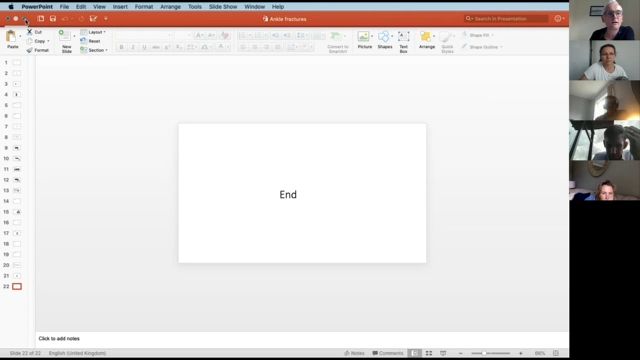Screen dimensions: 640x360
Task: Click the zoom slider in status bar
Action: pos(491,353)
